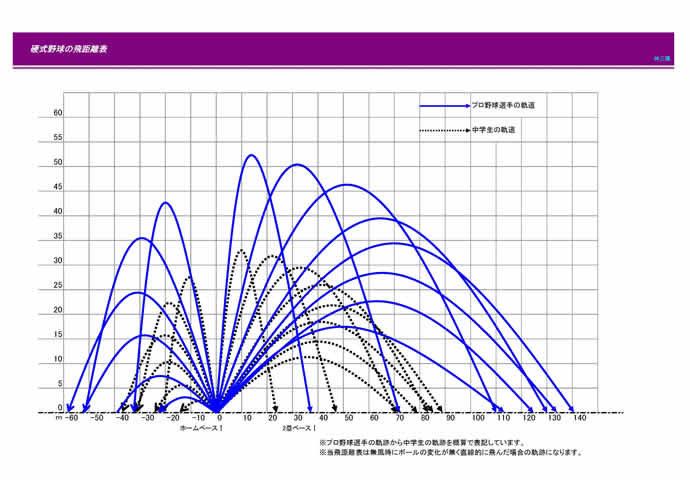The height and width of the screenshot is (480, 690).
Task: Click the peak of the tallest blue trajectory
Action: coord(250,155)
